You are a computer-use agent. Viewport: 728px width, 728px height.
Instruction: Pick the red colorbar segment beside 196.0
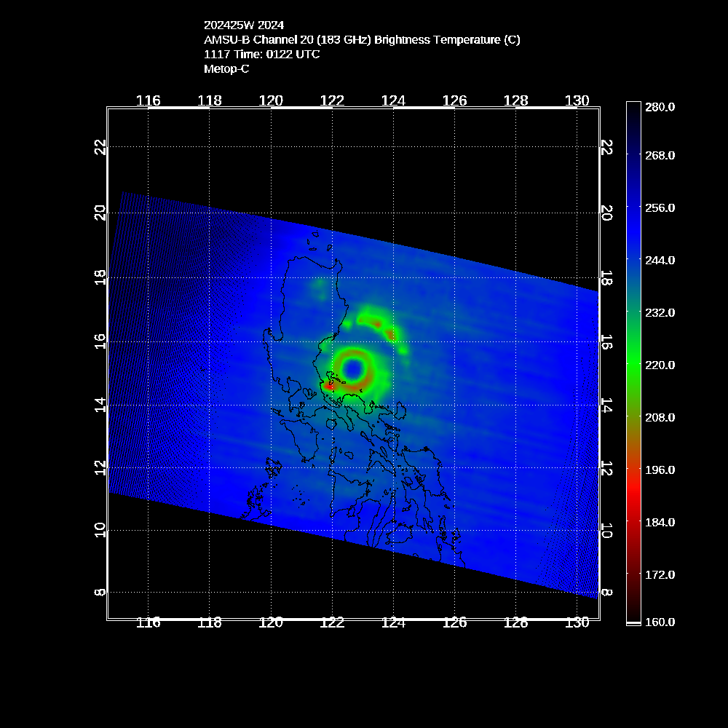(633, 470)
